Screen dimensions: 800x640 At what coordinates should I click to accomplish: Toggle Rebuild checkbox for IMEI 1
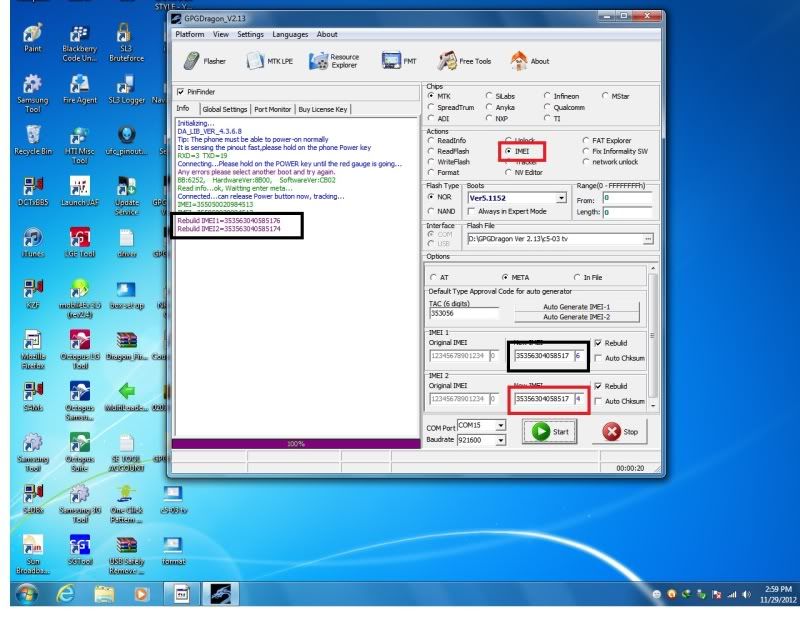tap(598, 343)
